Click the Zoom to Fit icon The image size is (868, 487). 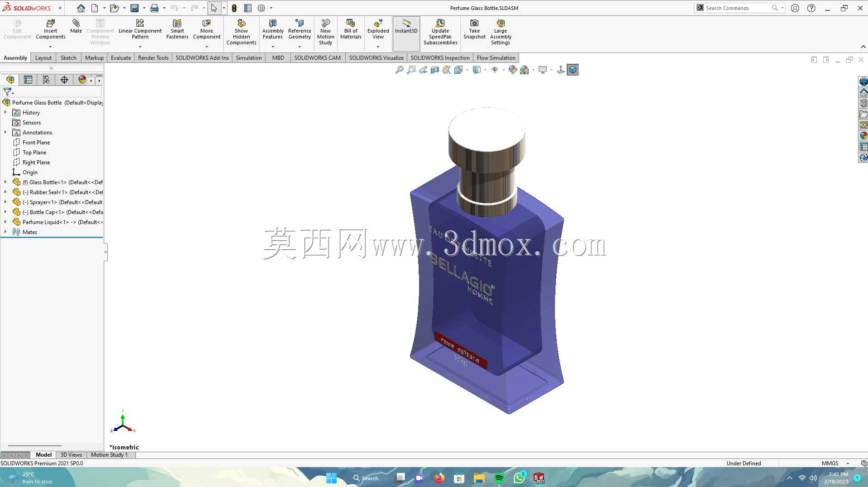click(400, 70)
